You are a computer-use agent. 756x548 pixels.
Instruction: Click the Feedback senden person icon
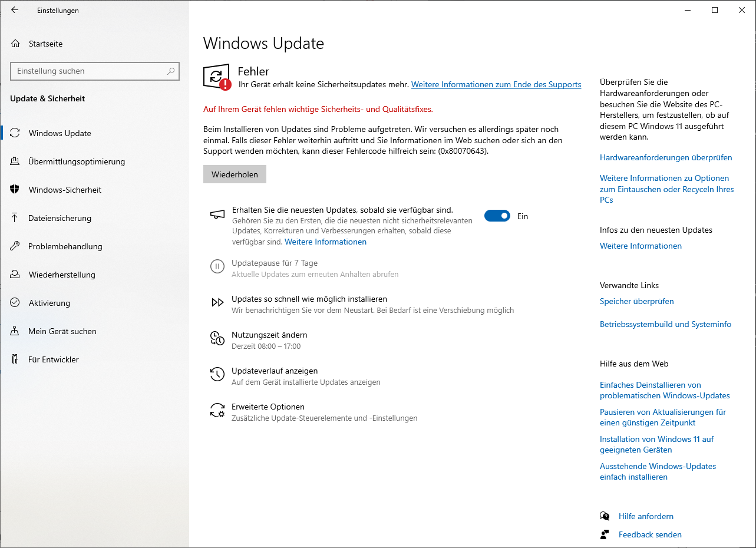point(605,534)
